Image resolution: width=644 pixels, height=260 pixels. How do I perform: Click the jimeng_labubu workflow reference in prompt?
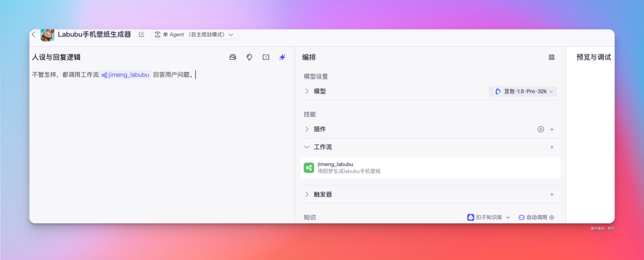[x=125, y=75]
